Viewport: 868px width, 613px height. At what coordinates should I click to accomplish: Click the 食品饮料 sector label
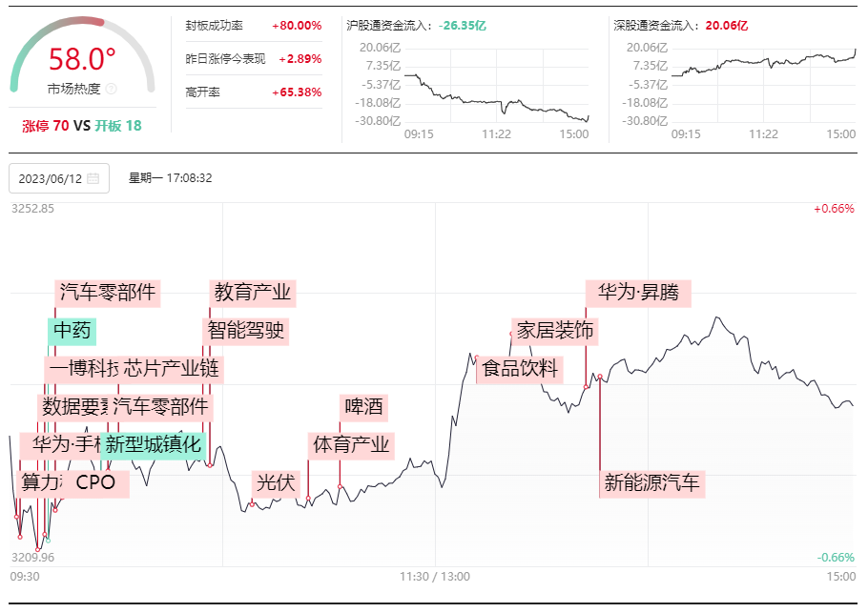[x=520, y=370]
